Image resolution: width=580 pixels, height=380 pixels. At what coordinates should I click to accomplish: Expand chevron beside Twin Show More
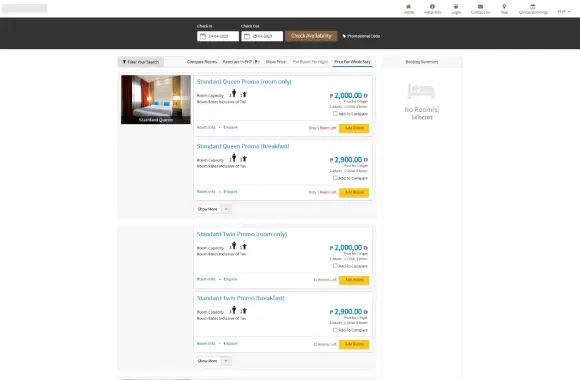pyautogui.click(x=226, y=361)
